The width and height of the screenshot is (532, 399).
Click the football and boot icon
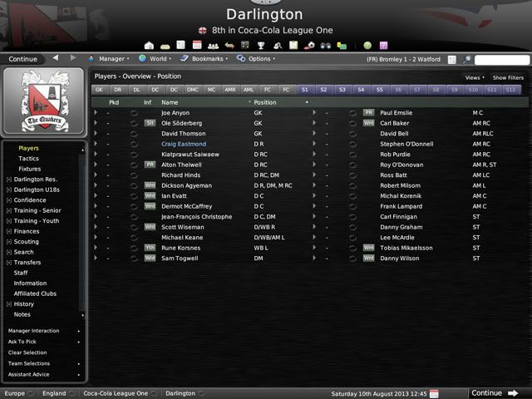click(x=309, y=46)
